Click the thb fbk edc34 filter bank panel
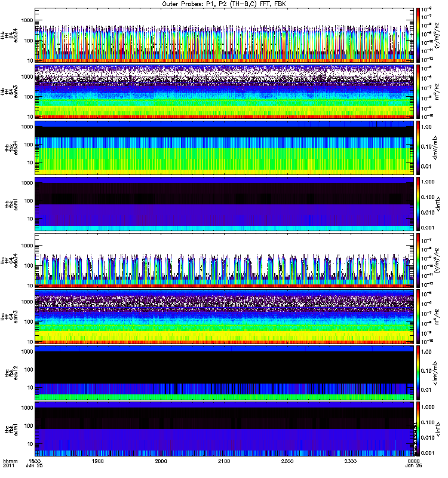This screenshot has width=448, height=478. pos(225,148)
